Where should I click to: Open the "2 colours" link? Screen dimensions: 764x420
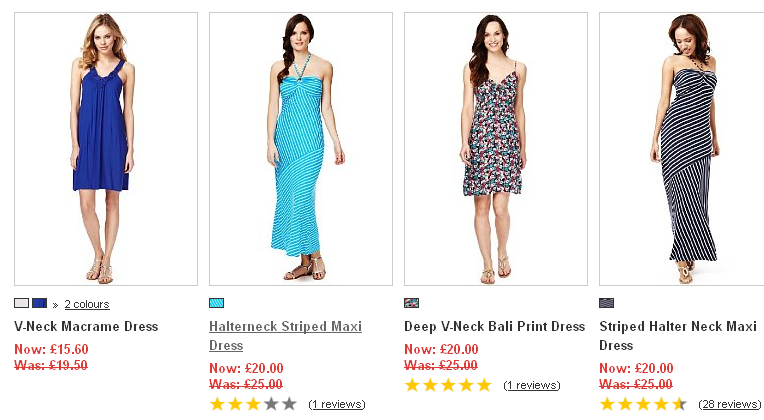tap(87, 304)
